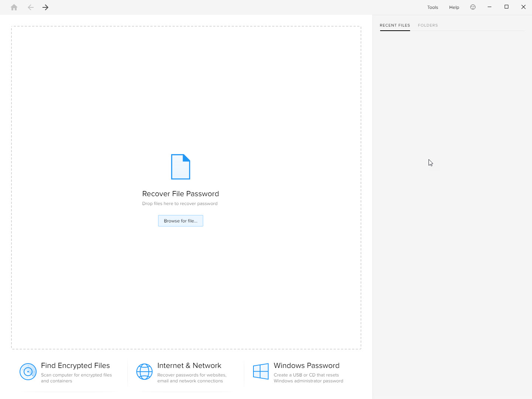Open Find Encrypted Files heading

75,365
